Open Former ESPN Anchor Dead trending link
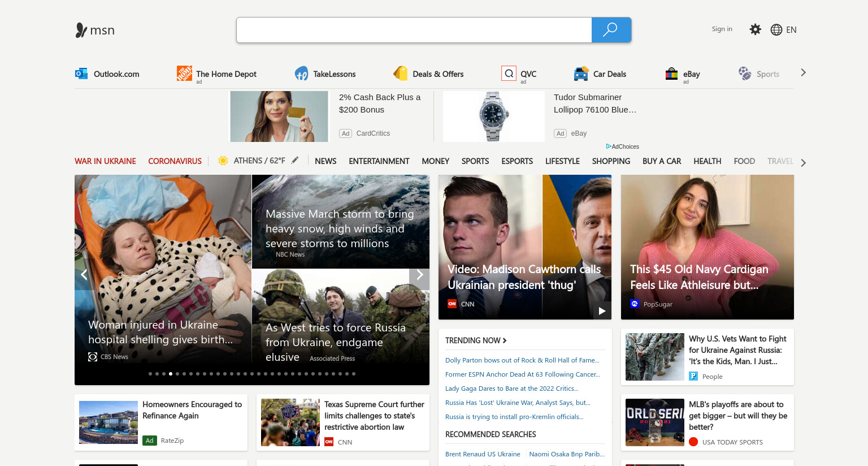868x466 pixels. tap(523, 374)
